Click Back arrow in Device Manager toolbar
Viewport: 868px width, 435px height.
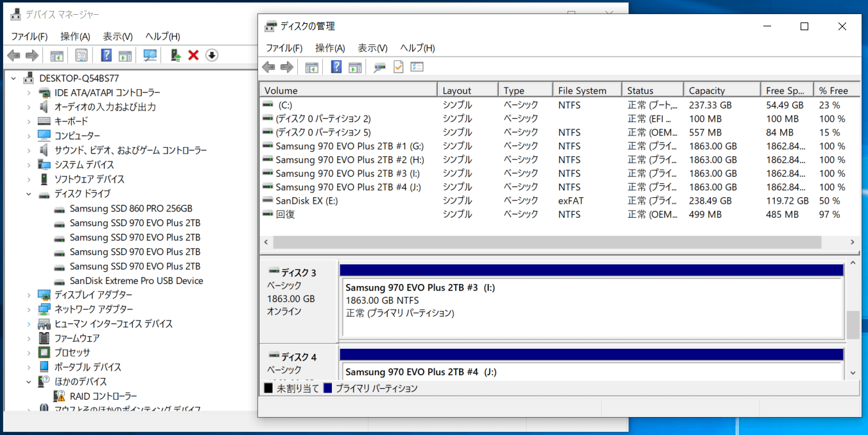13,55
